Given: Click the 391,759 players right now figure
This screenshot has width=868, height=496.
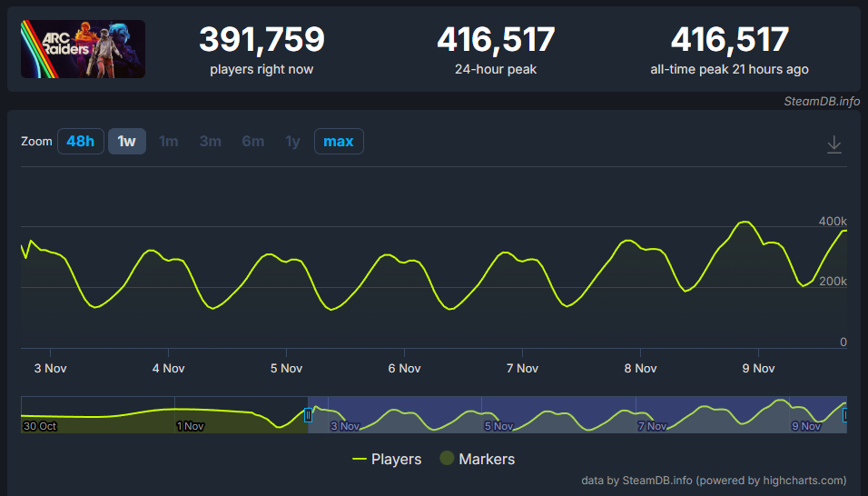Looking at the screenshot, I should (x=261, y=40).
